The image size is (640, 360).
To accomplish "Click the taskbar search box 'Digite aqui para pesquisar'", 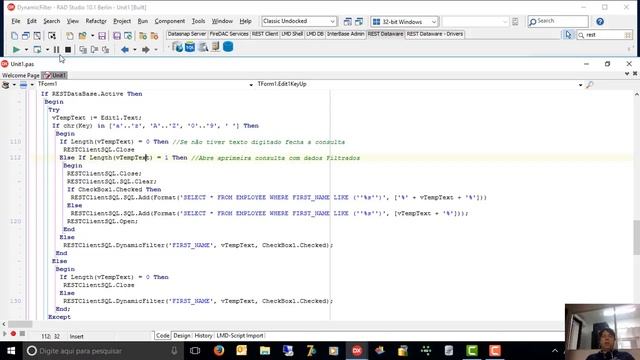I will coord(102,351).
